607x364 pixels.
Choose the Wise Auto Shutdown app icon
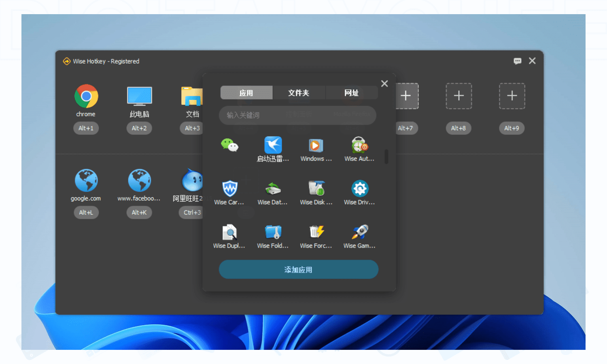[359, 145]
